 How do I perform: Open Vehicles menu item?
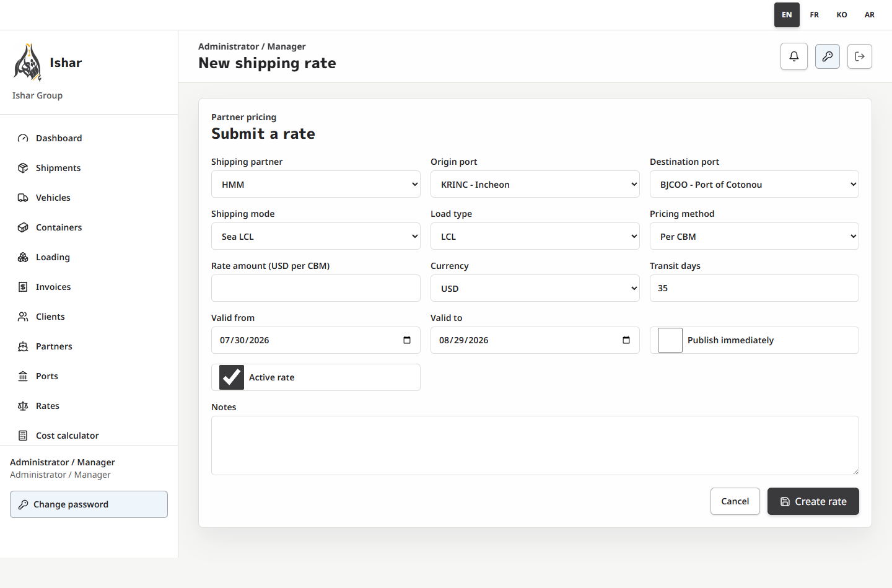89,198
